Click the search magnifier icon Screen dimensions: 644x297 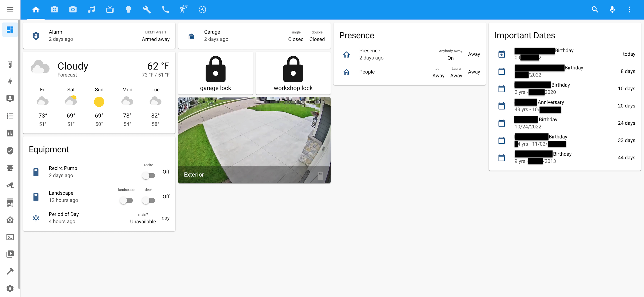[595, 10]
